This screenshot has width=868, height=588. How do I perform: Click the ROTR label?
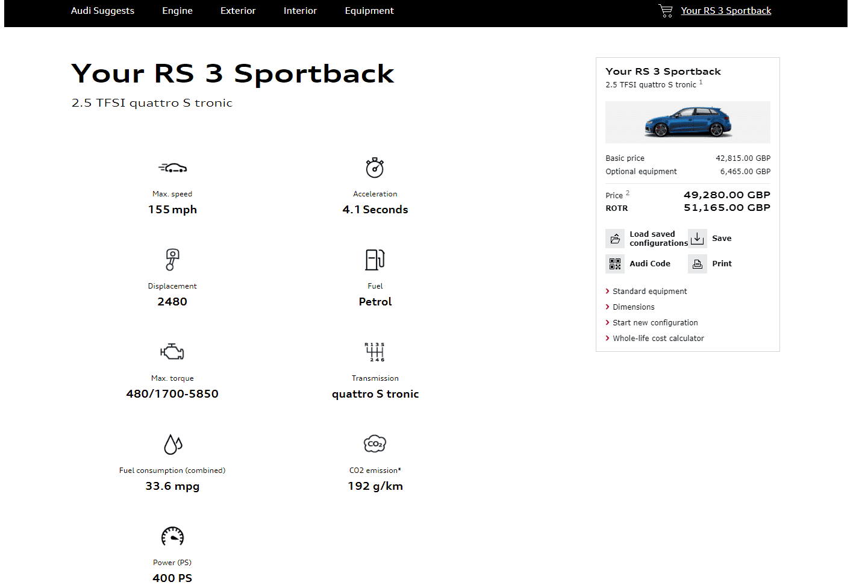[x=616, y=208]
